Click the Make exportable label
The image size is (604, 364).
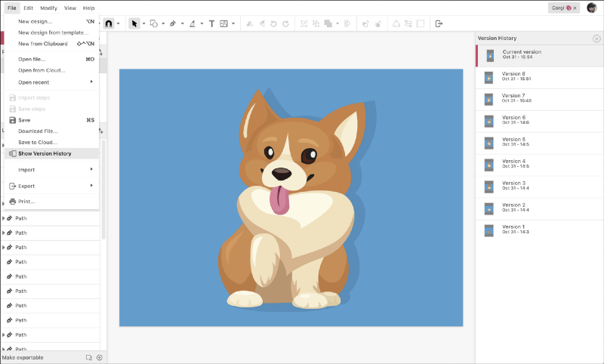click(x=23, y=357)
